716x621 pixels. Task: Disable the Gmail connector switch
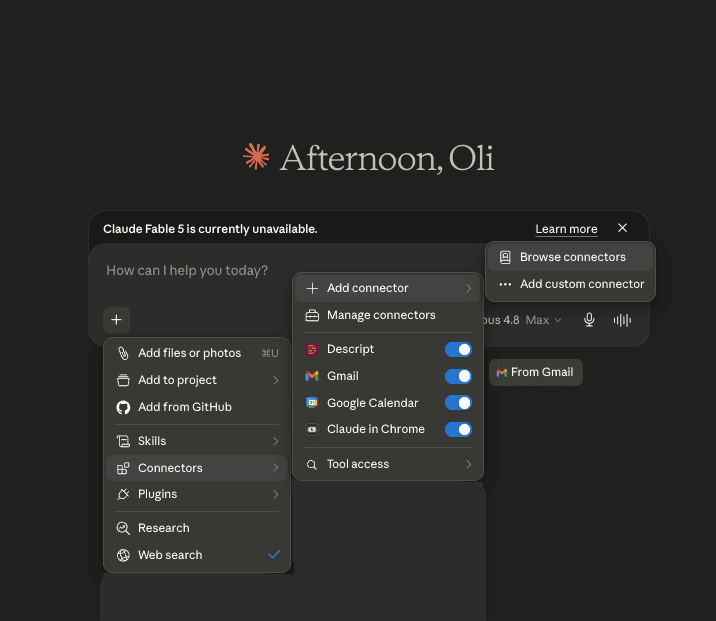[458, 376]
